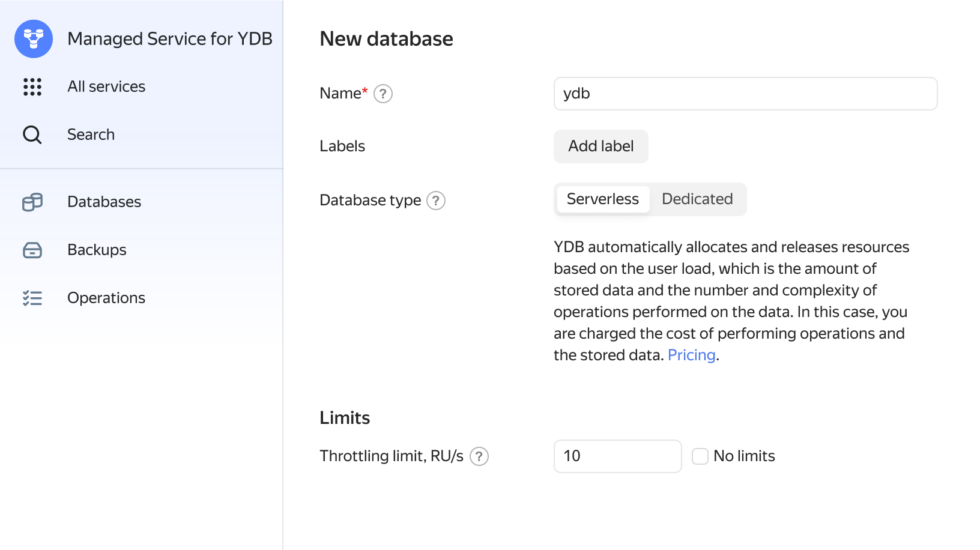
Task: Click the Database type label
Action: tap(371, 201)
